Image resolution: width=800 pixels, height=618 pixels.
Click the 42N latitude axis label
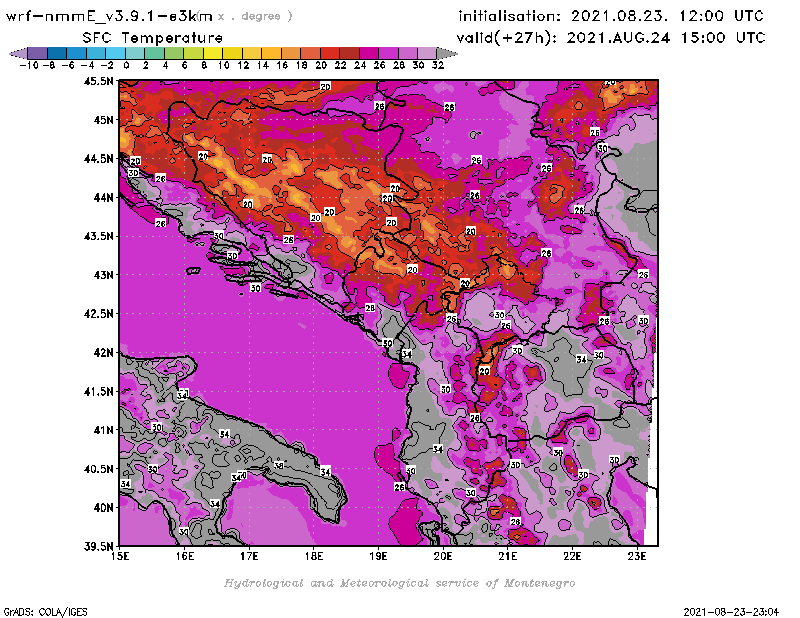(x=103, y=353)
